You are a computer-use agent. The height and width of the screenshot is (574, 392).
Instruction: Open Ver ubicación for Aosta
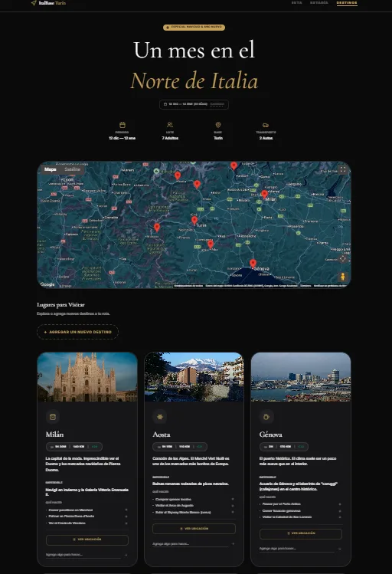click(x=194, y=529)
